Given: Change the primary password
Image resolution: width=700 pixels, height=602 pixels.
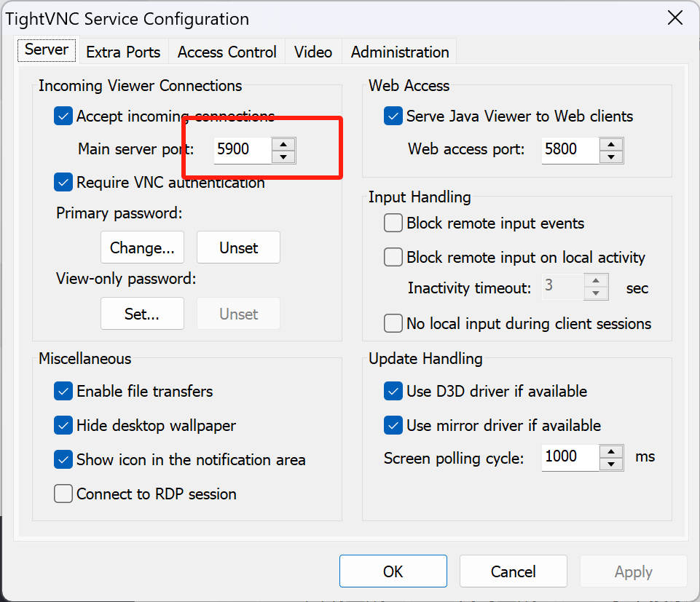Looking at the screenshot, I should coord(142,247).
